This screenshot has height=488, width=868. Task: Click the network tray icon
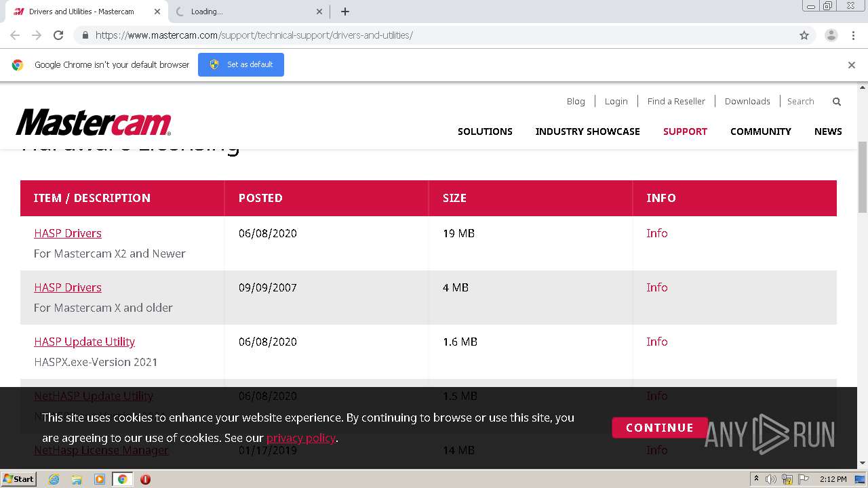click(x=787, y=479)
